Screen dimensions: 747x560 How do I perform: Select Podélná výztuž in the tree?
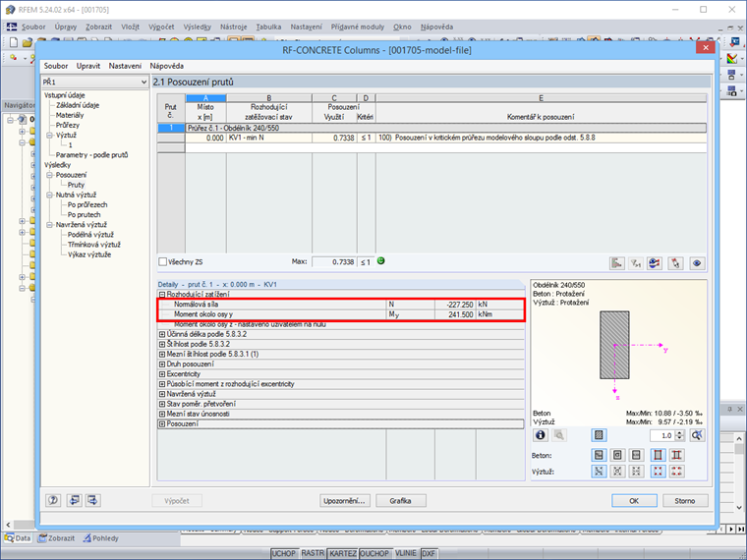(90, 235)
